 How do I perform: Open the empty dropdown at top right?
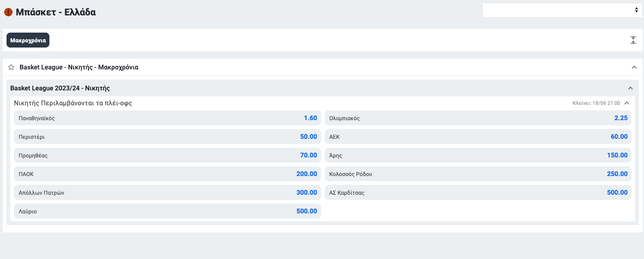[562, 10]
